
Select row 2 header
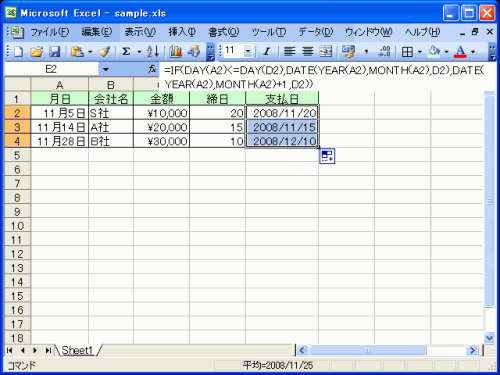[x=17, y=113]
